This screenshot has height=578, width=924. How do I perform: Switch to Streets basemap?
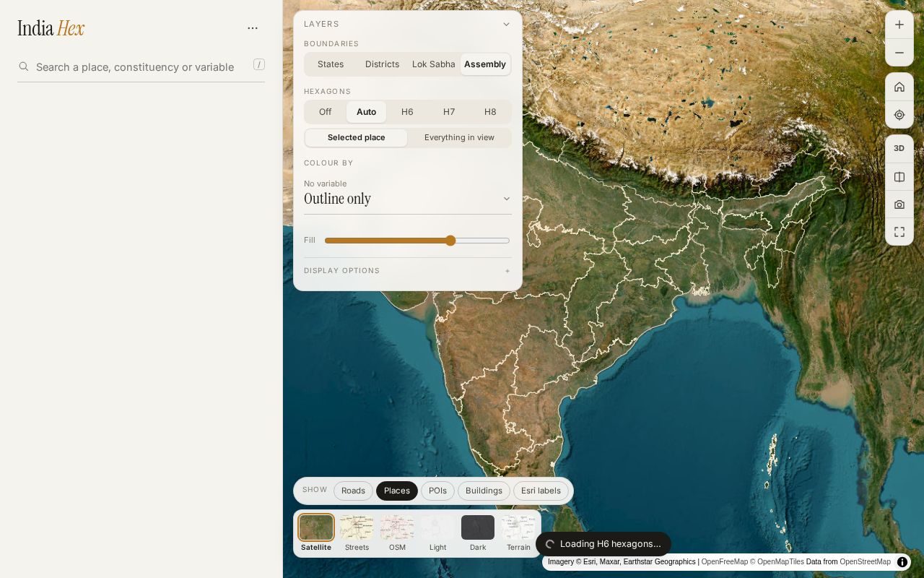357,533
